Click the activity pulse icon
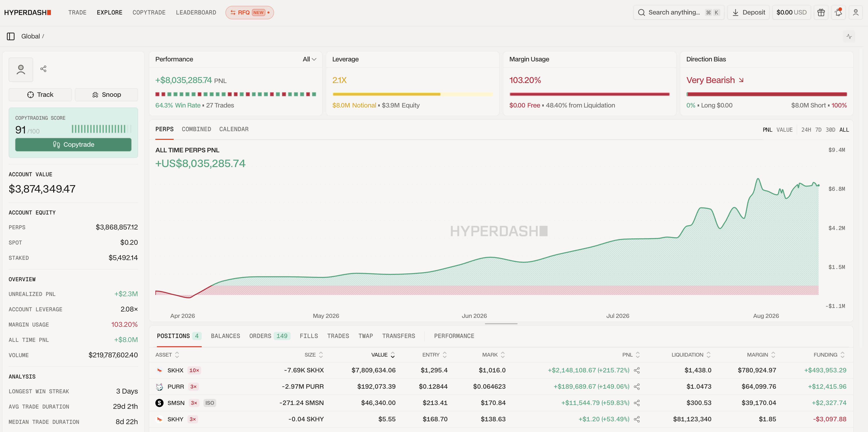 point(849,36)
